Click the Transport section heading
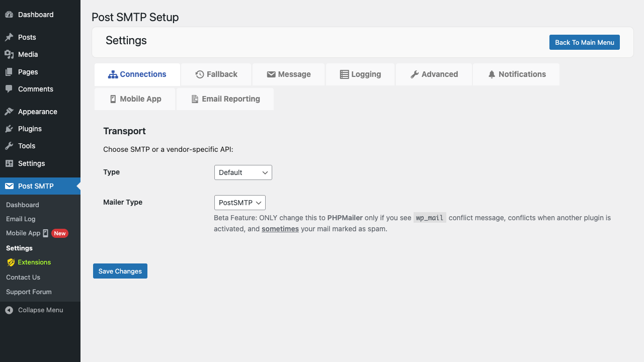This screenshot has height=362, width=644. coord(124,131)
